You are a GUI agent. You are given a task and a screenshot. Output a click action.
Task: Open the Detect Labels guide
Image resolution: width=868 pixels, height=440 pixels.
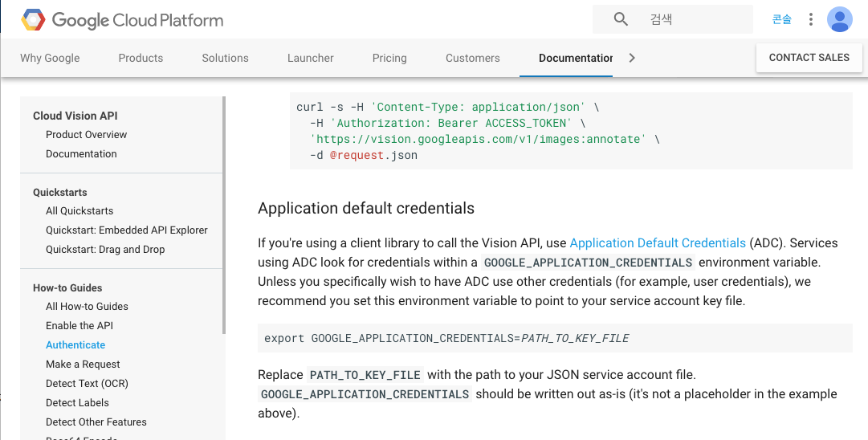point(78,403)
